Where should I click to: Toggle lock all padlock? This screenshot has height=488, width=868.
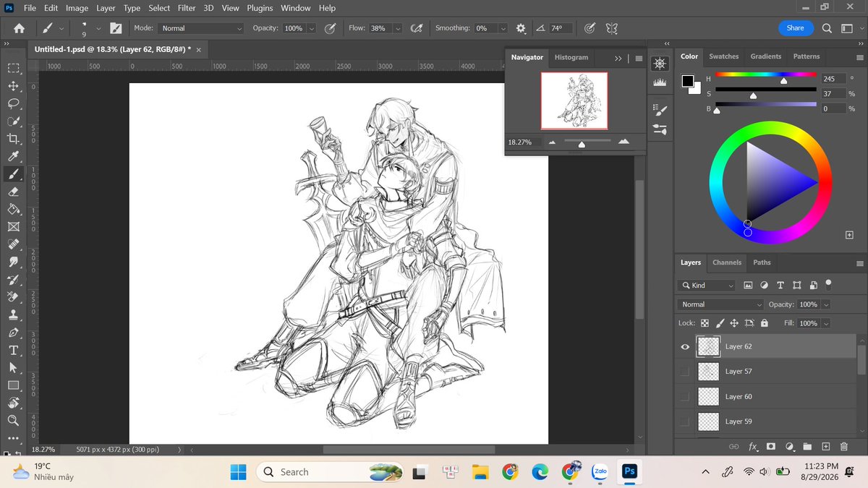pos(765,323)
